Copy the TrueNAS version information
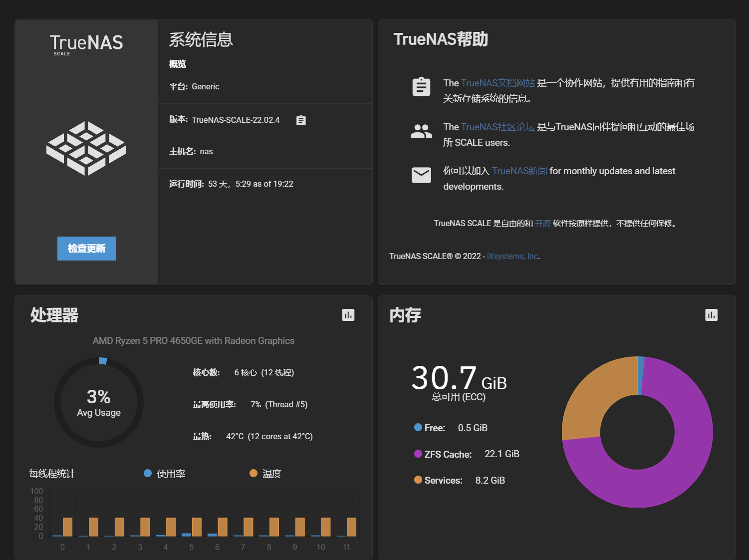Image resolution: width=749 pixels, height=560 pixels. [x=301, y=120]
